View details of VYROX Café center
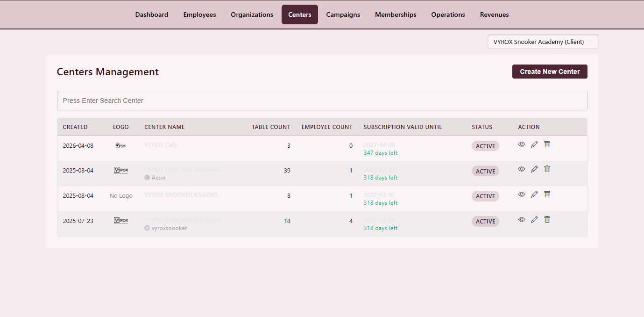 pos(522,144)
